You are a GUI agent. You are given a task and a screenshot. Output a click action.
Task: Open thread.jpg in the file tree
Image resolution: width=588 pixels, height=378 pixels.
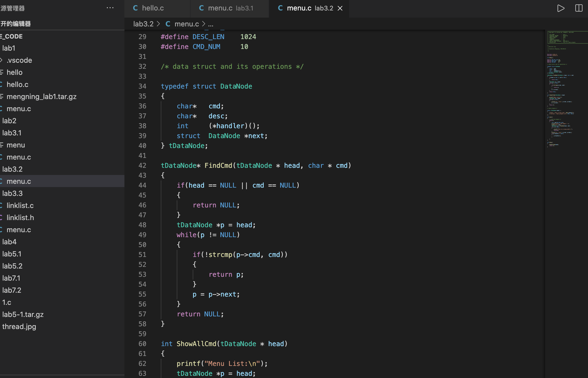[x=19, y=327]
